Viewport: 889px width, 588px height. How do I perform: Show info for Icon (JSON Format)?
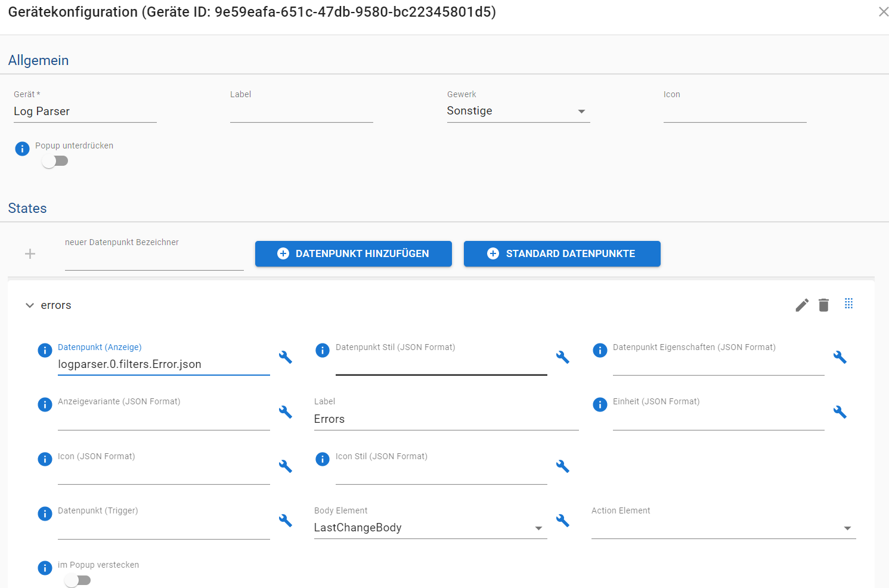click(45, 459)
